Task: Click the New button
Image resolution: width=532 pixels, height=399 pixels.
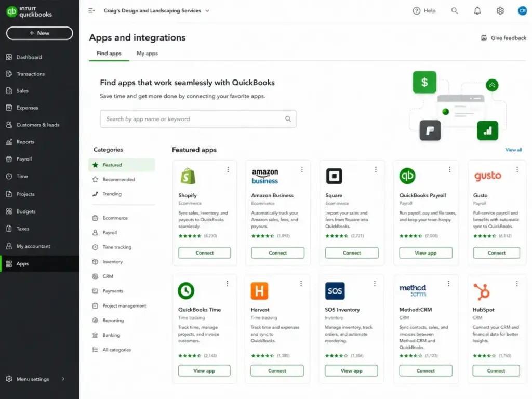Action: pos(39,33)
